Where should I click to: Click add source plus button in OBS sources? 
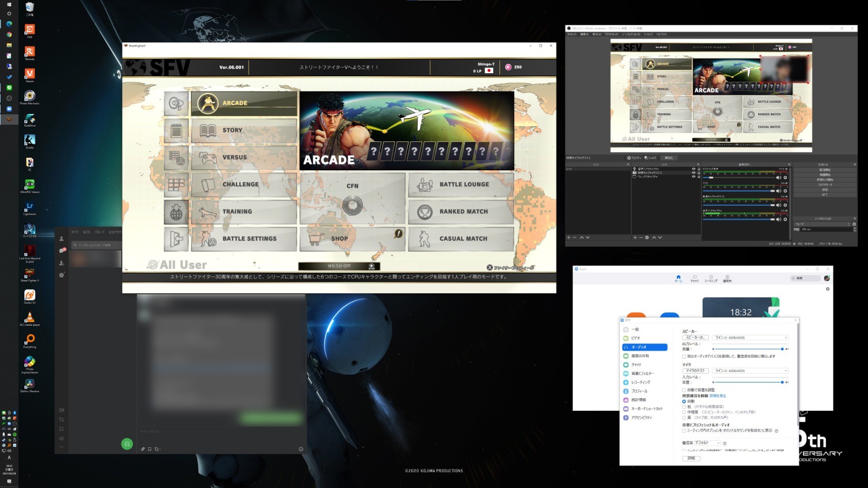pyautogui.click(x=635, y=237)
